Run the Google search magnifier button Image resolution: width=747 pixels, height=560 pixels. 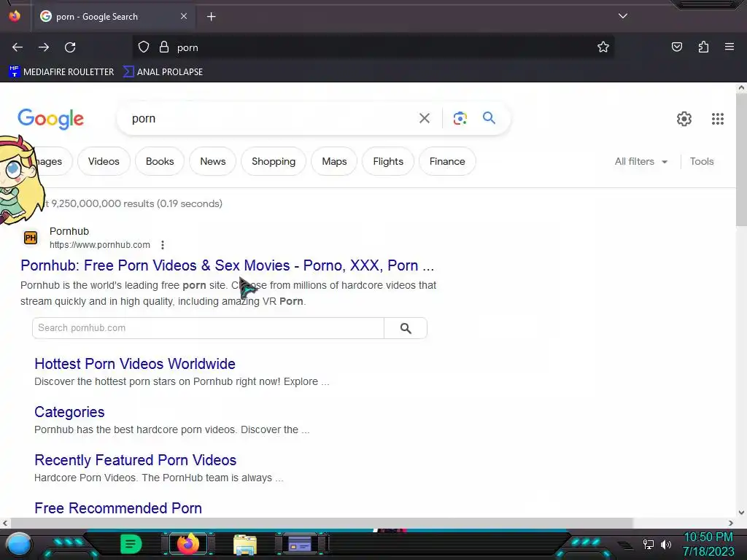pyautogui.click(x=489, y=117)
